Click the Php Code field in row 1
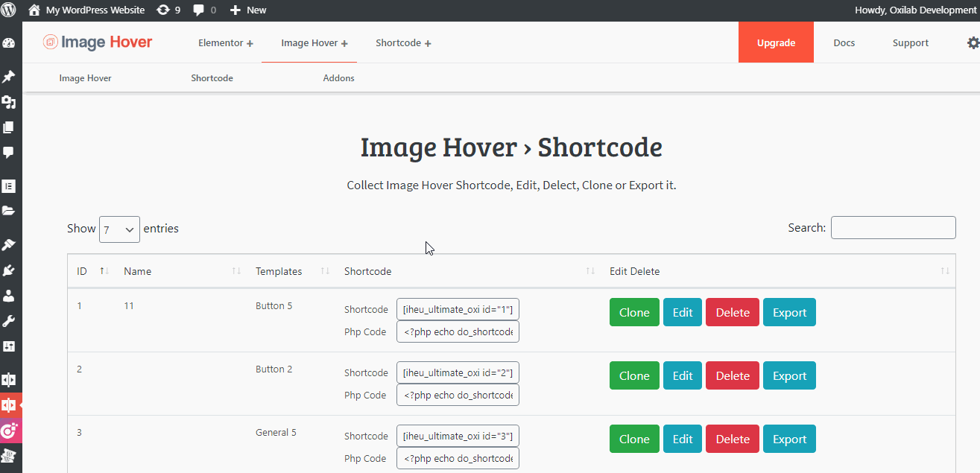The image size is (980, 473). coord(458,331)
